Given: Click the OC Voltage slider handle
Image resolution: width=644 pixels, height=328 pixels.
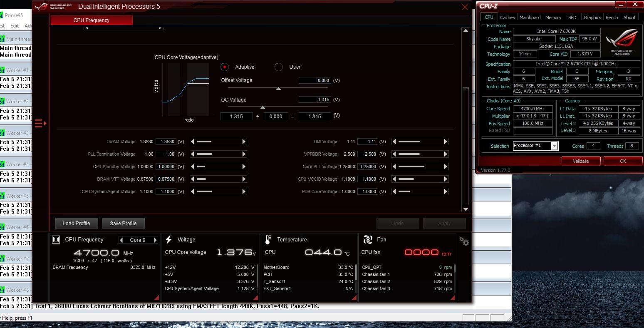Looking at the screenshot, I should click(x=263, y=107).
